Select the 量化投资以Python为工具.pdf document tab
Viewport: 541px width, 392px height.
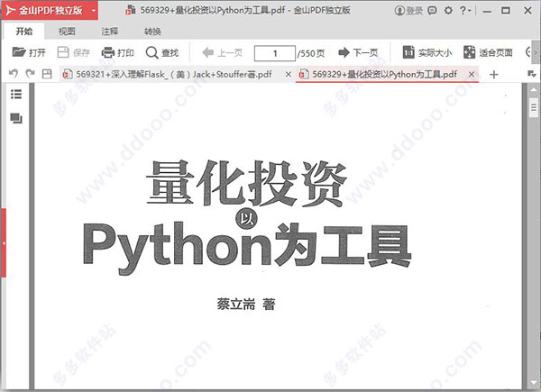[382, 74]
